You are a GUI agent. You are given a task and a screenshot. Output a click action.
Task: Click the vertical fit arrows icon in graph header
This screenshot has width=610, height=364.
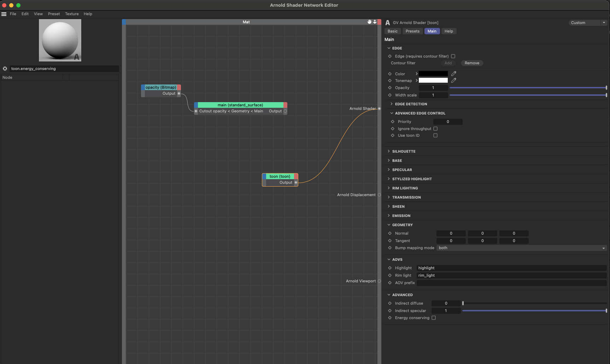coord(375,22)
